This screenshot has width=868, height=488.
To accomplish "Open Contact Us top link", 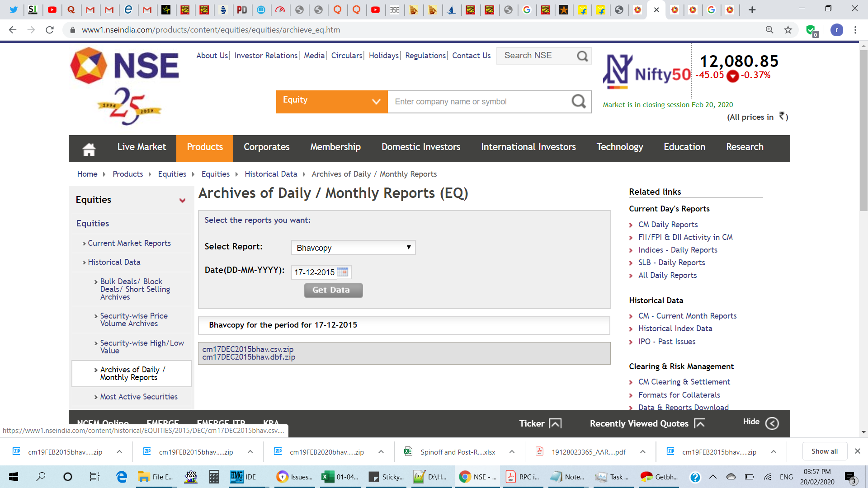I will click(x=471, y=56).
